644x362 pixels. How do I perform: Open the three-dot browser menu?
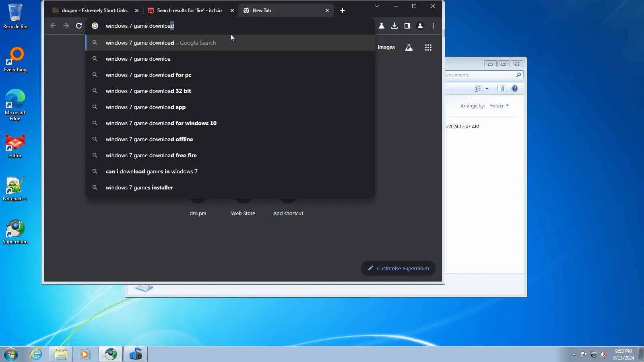[x=433, y=26]
